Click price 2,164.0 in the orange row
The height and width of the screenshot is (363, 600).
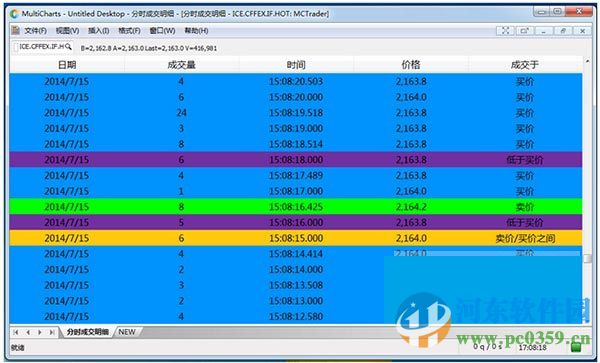pyautogui.click(x=411, y=238)
